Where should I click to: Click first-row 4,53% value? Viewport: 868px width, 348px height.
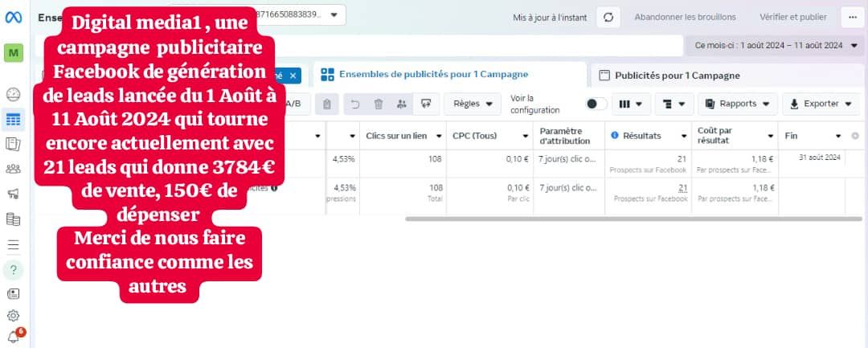344,159
